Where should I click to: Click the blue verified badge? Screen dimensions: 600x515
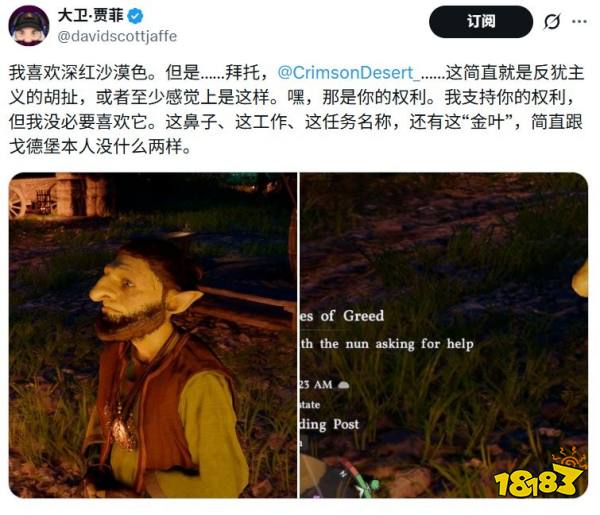coord(135,16)
